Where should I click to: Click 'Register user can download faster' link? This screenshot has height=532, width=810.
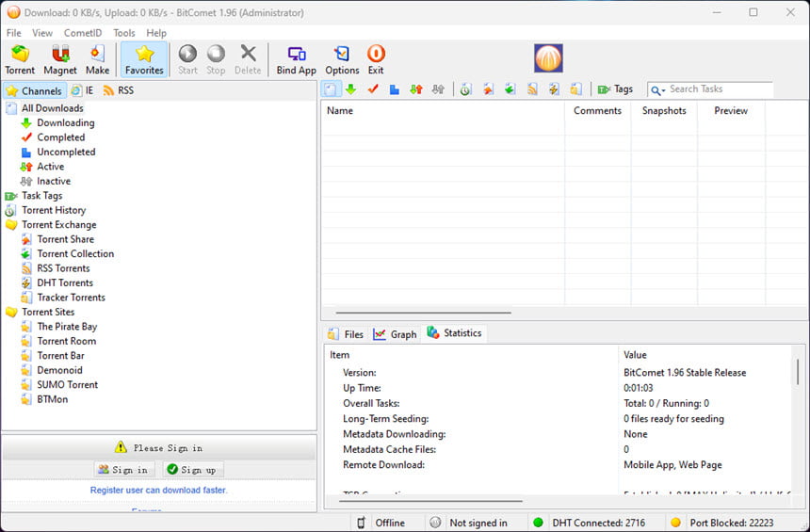pyautogui.click(x=158, y=491)
